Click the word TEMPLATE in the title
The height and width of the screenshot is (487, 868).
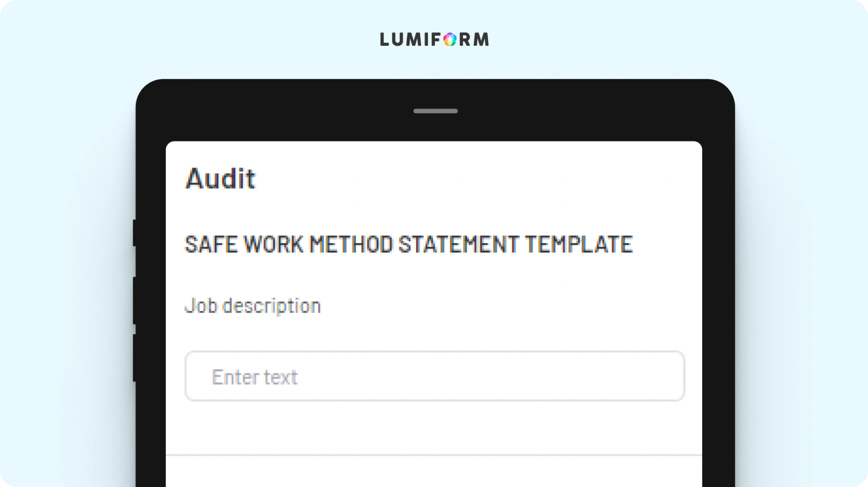[x=579, y=244]
